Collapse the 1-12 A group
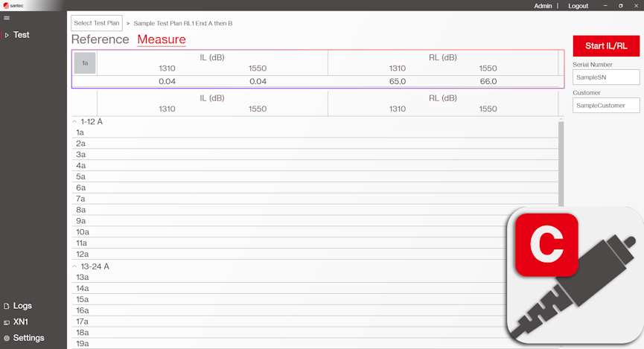This screenshot has height=349, width=644. click(74, 121)
